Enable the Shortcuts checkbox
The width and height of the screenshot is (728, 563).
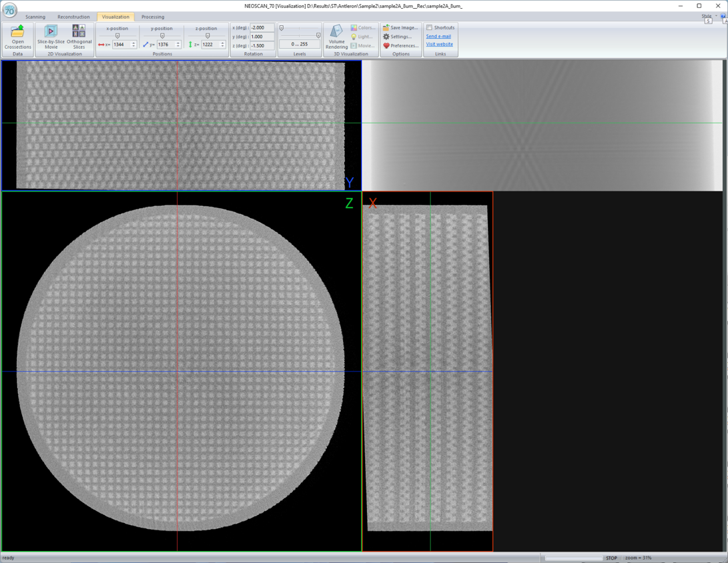[430, 28]
